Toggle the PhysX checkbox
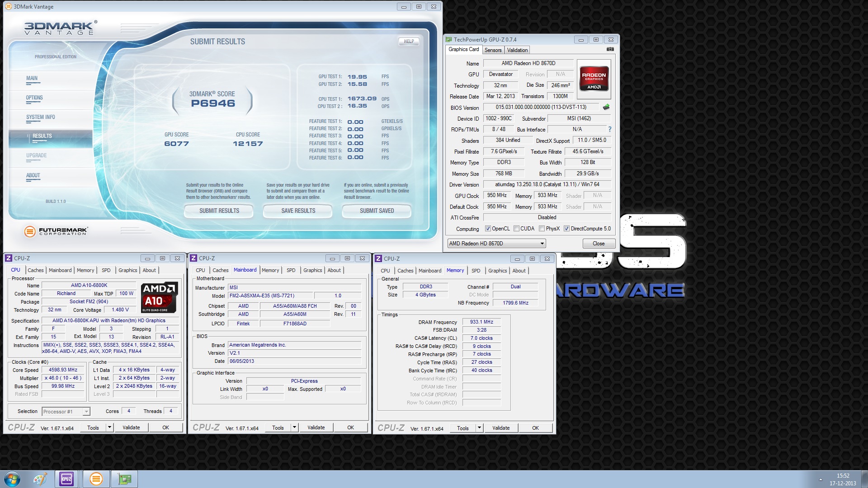868x488 pixels. (542, 229)
